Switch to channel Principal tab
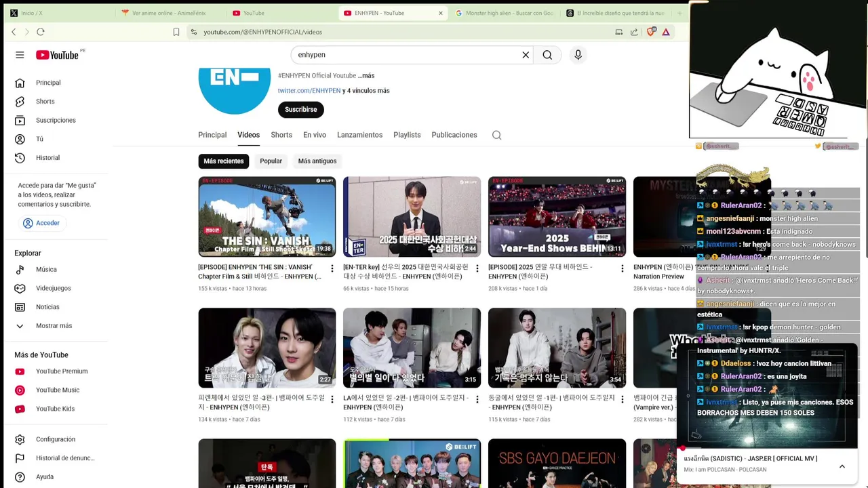This screenshot has height=488, width=868. [x=212, y=135]
